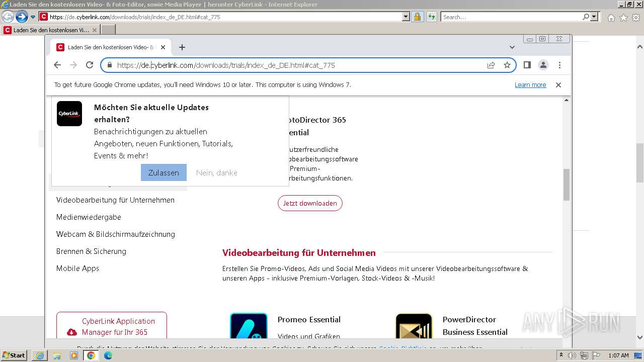644x362 pixels.
Task: Click 'PowerDirector Business Essential' title
Action: click(x=475, y=326)
